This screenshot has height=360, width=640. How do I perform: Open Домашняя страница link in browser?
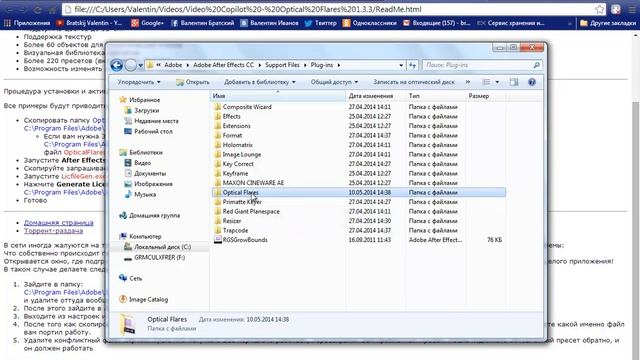coord(58,222)
